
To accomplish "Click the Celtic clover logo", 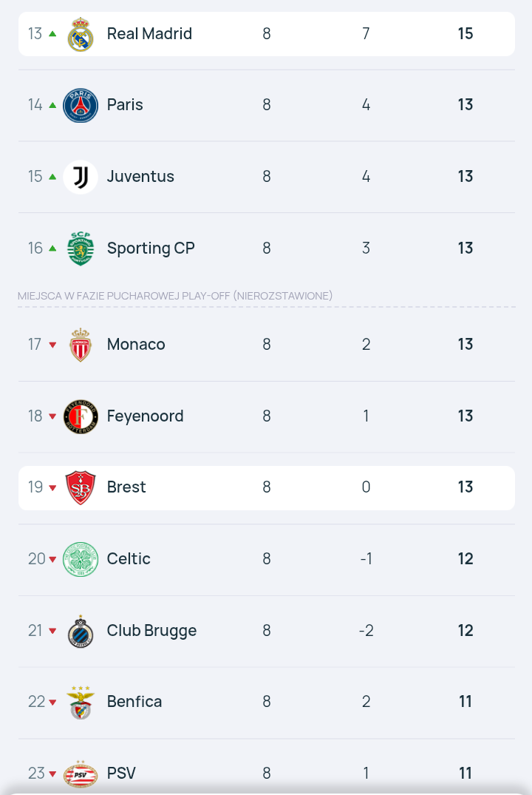I will click(x=81, y=559).
